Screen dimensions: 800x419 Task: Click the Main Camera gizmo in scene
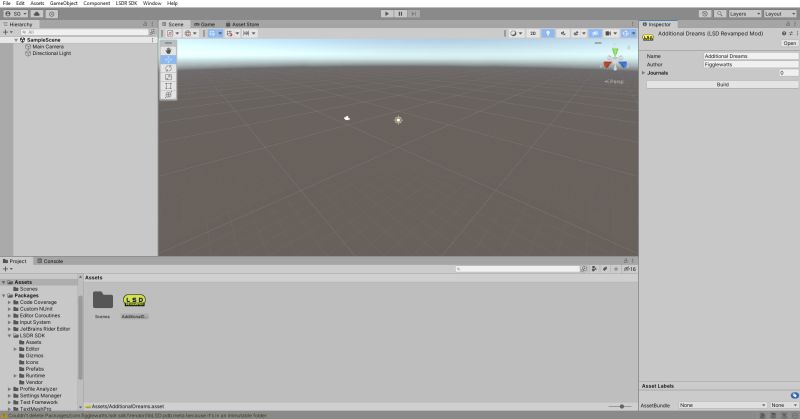coord(347,118)
